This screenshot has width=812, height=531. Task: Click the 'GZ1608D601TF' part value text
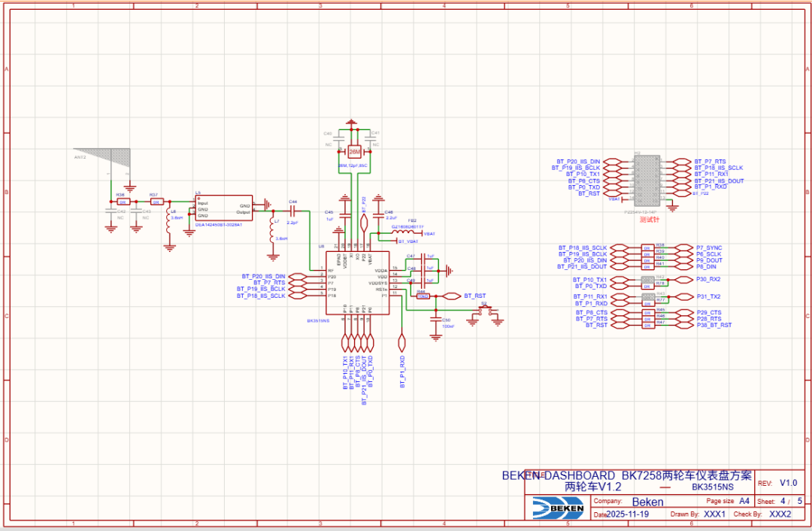click(408, 227)
